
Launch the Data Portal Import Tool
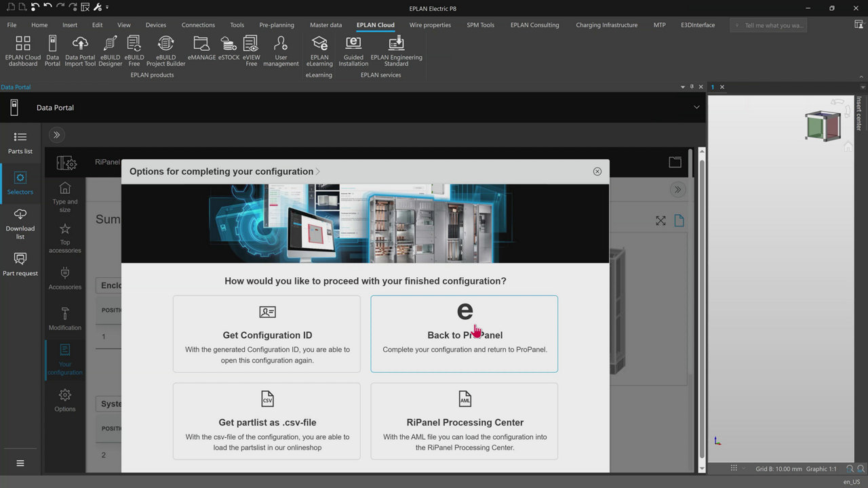point(80,51)
